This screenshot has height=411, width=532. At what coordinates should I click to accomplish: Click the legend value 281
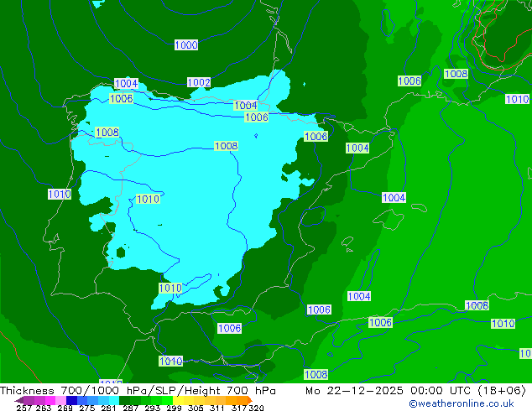point(108,408)
